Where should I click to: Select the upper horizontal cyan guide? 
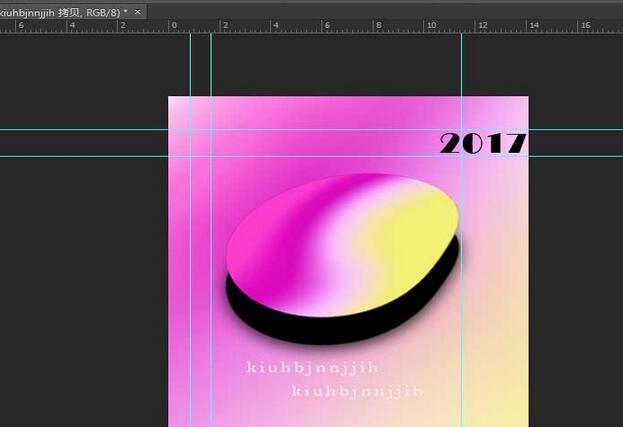point(80,129)
